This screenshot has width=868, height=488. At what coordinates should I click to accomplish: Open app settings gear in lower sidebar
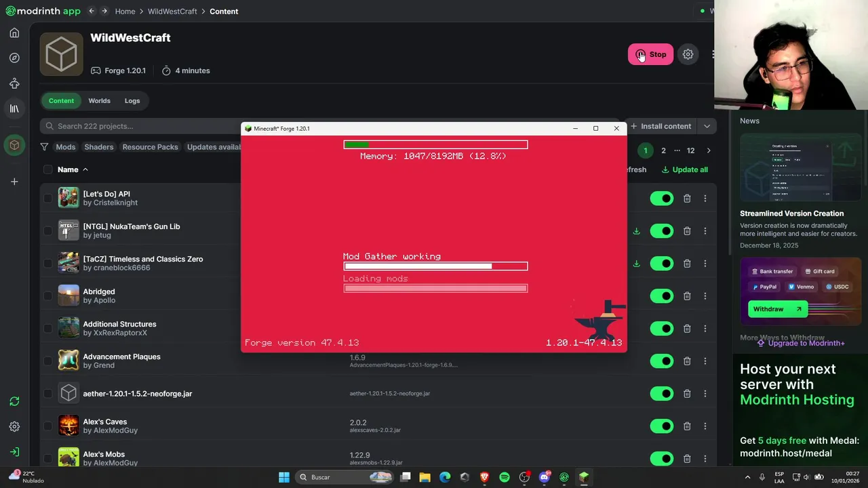click(14, 426)
